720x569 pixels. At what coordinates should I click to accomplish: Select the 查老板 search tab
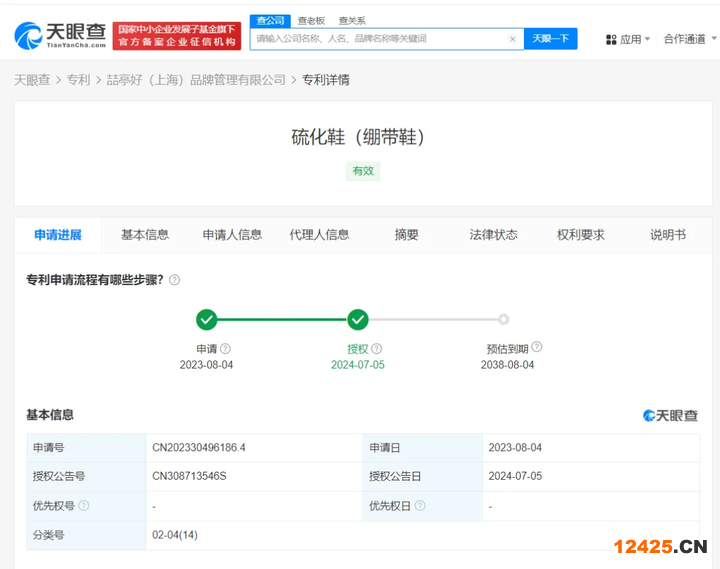311,21
